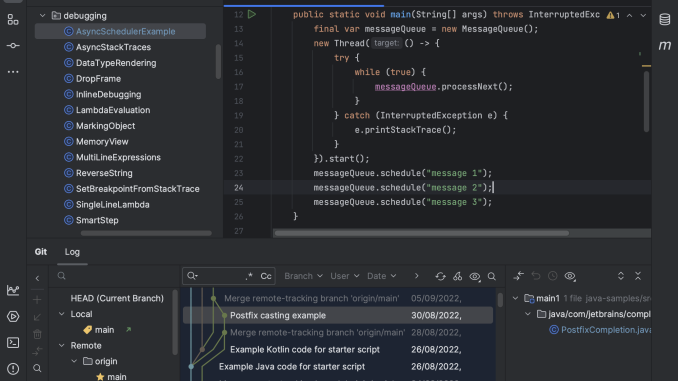The width and height of the screenshot is (678, 381).
Task: Click the Go to hash/branch/tag search icon
Action: (x=492, y=276)
